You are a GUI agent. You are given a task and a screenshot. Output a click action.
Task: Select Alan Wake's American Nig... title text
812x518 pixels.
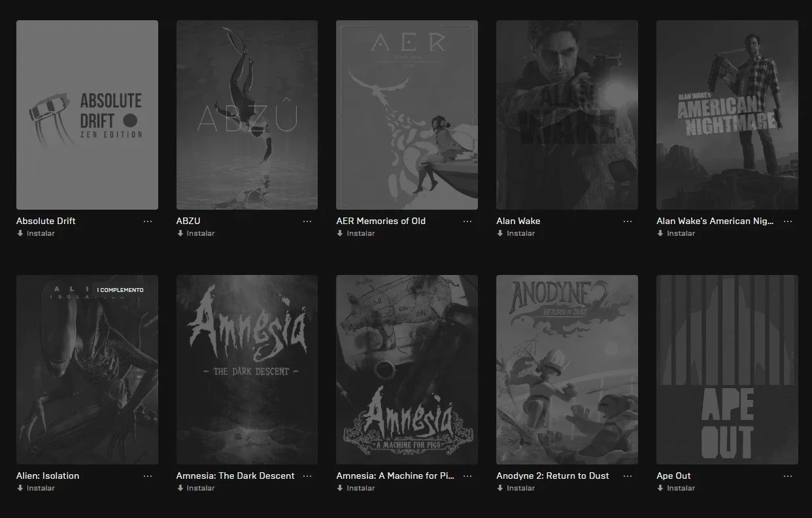coord(715,221)
